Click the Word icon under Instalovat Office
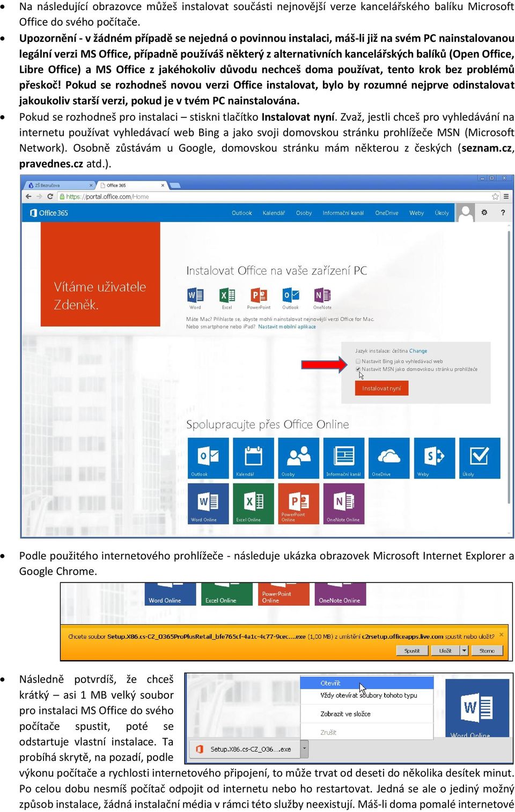 pyautogui.click(x=195, y=296)
